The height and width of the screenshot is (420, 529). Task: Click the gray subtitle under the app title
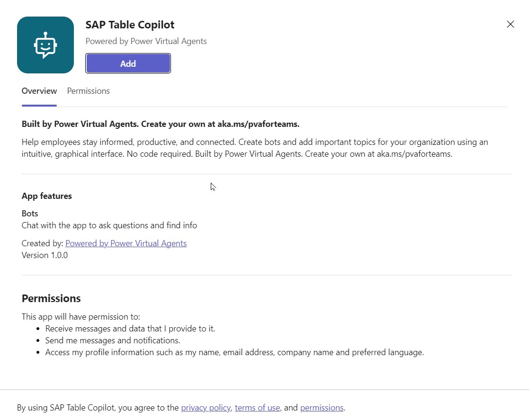(x=146, y=41)
